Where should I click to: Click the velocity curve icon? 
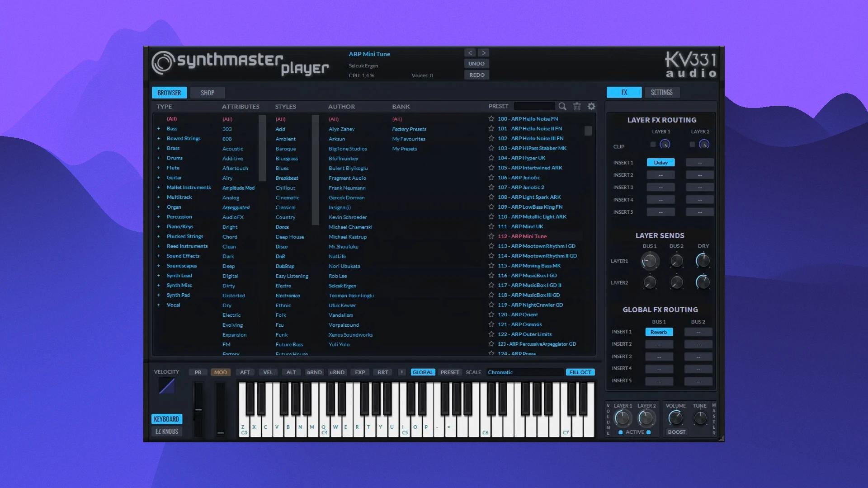pos(167,386)
